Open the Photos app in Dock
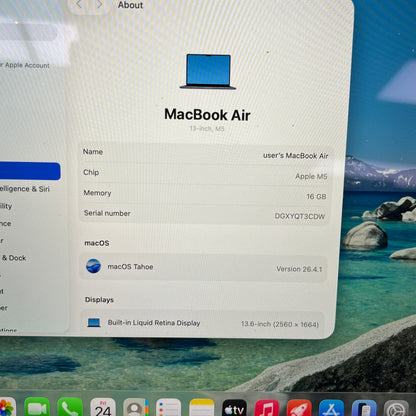The width and height of the screenshot is (416, 416). tap(7, 407)
